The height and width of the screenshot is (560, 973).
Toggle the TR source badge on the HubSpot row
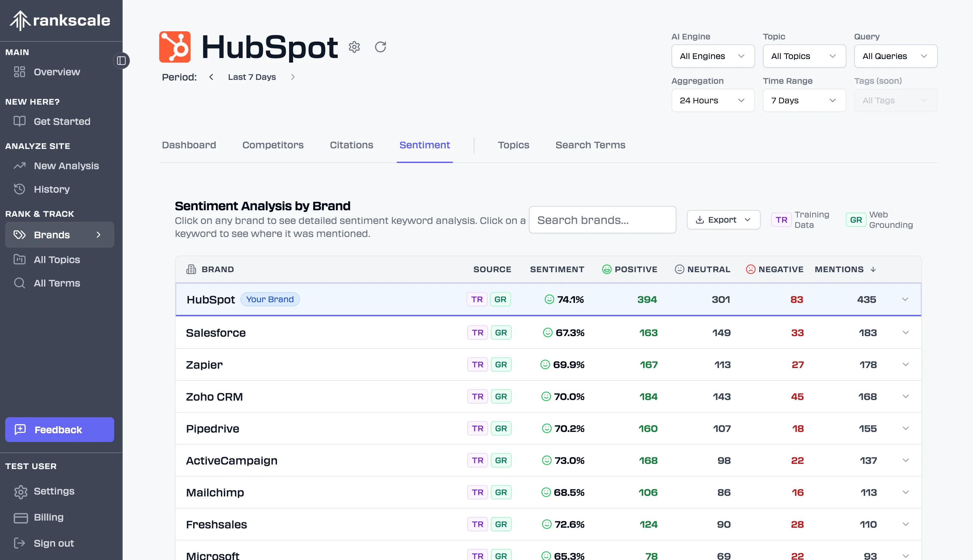click(x=476, y=299)
